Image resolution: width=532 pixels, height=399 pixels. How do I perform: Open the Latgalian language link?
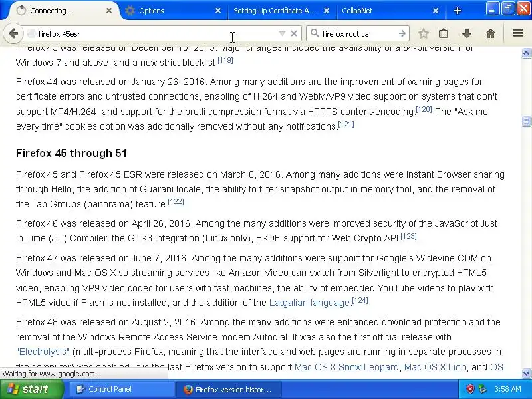point(309,303)
